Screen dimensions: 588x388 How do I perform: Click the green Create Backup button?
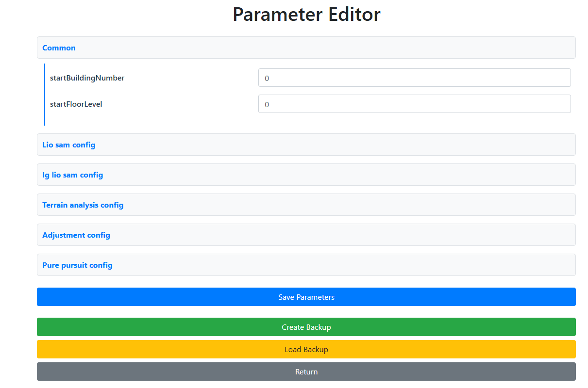[306, 327]
